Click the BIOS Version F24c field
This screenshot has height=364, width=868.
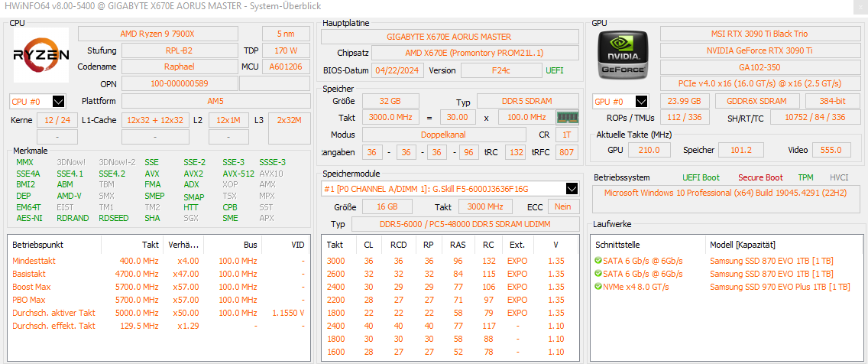coord(501,70)
